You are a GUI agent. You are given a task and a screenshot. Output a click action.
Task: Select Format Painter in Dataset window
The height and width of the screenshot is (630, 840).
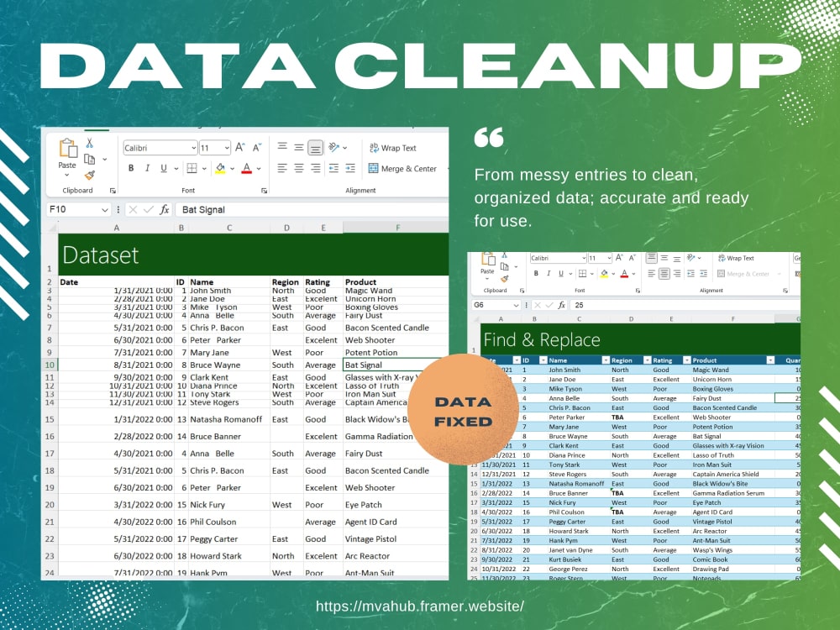90,176
